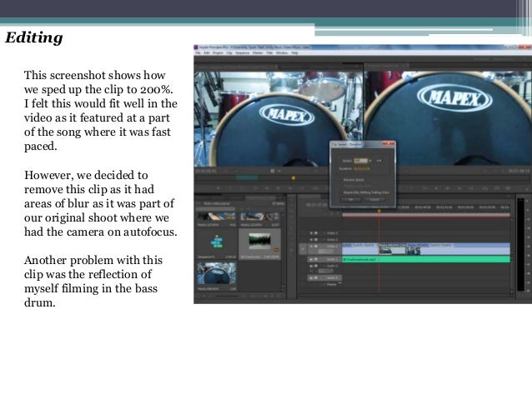The width and height of the screenshot is (532, 399).
Task: Select the green audio clip on Audio 1
Action: coord(426,259)
